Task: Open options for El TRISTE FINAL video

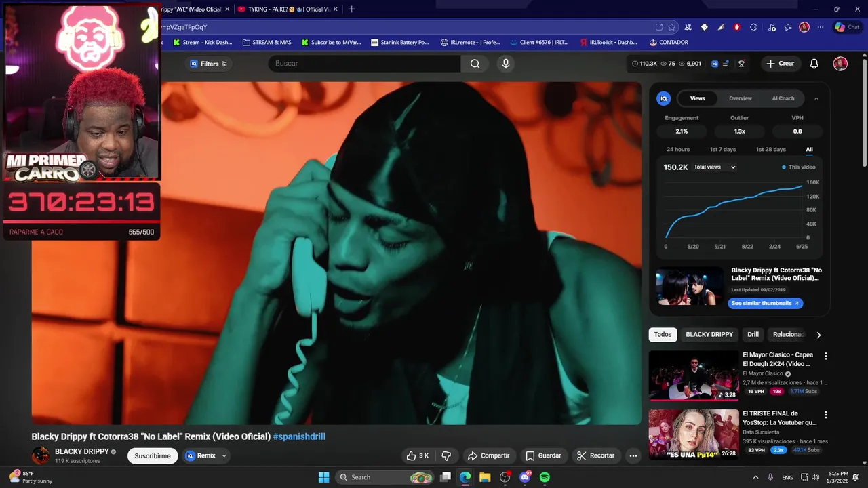Action: pos(825,415)
